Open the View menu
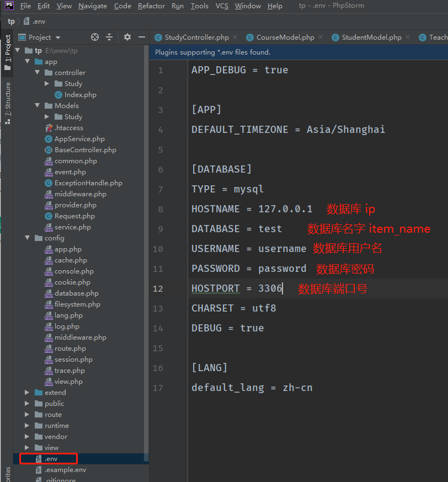 64,6
